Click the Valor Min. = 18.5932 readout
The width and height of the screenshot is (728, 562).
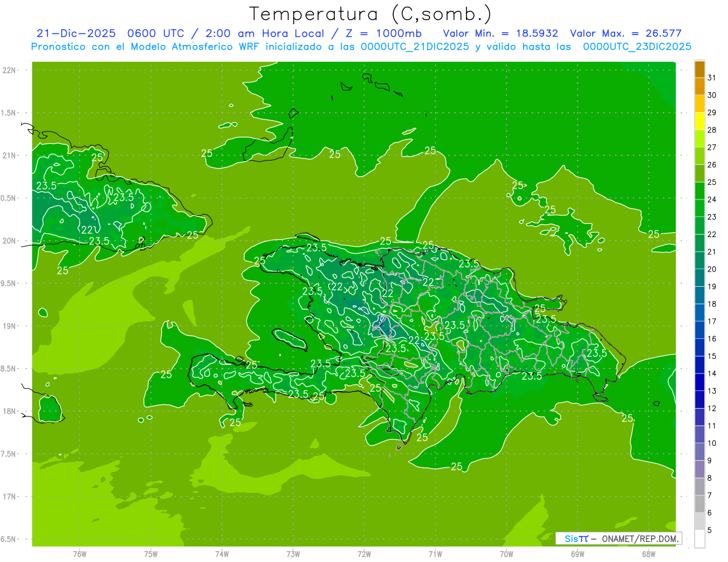(x=500, y=33)
